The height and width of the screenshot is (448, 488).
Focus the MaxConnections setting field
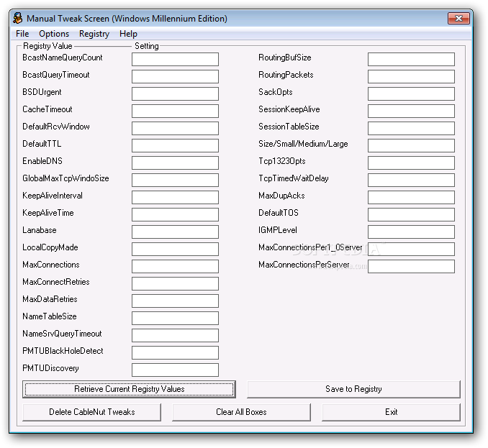[x=175, y=266]
